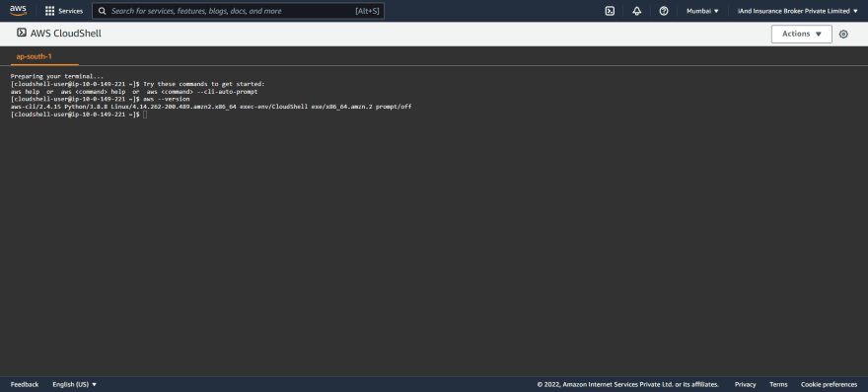
Task: Click the search magnifier icon
Action: (103, 11)
